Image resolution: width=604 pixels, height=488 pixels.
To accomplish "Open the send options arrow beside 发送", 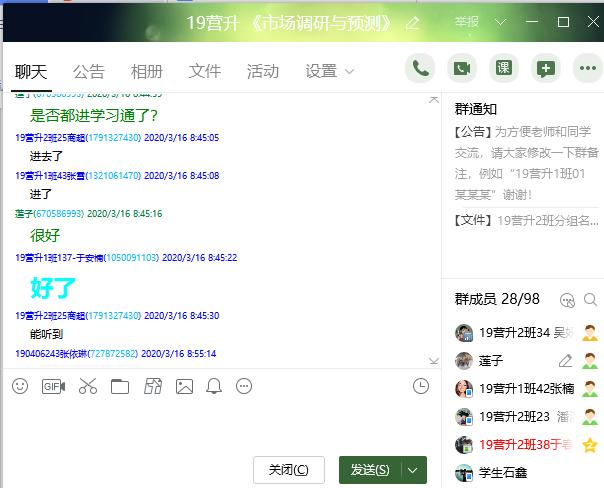I will tap(414, 470).
